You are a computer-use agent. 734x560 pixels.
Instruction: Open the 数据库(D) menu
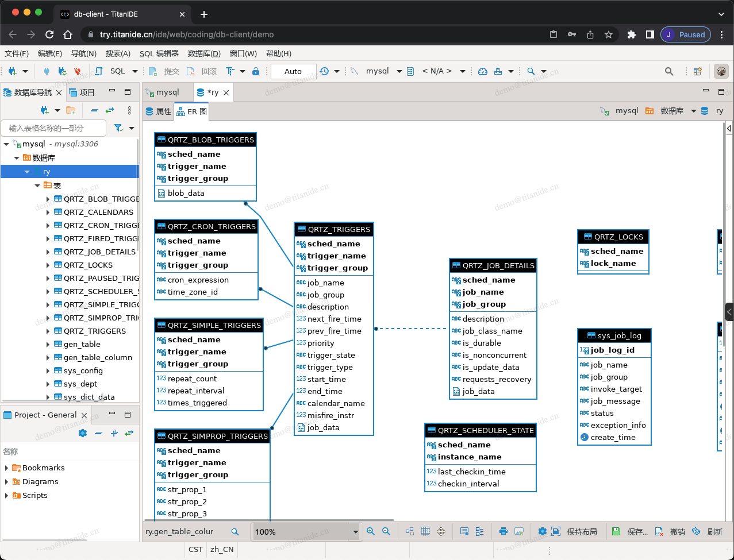tap(204, 53)
